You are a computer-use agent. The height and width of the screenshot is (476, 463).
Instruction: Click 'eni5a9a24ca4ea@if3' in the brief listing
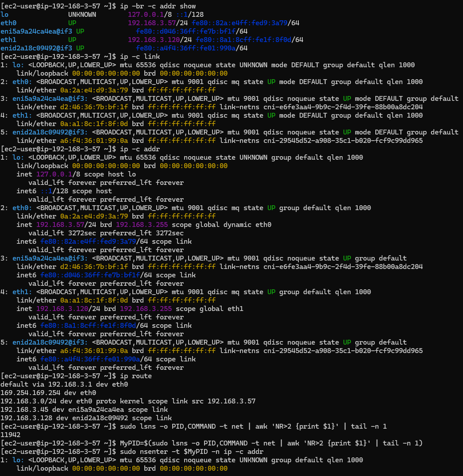tap(36, 31)
